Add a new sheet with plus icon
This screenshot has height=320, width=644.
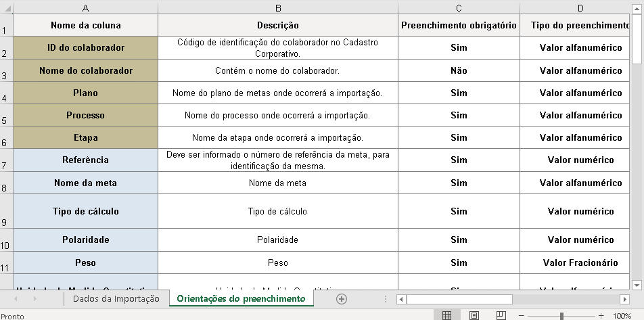click(x=342, y=299)
